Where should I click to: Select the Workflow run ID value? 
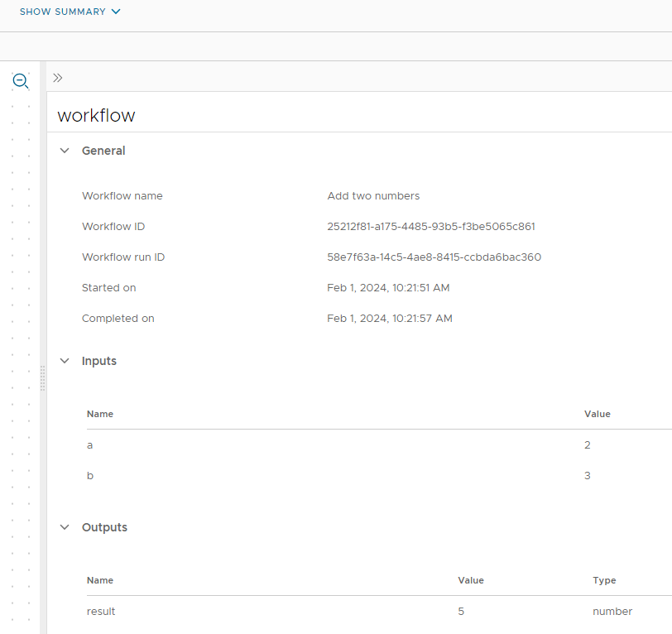434,257
